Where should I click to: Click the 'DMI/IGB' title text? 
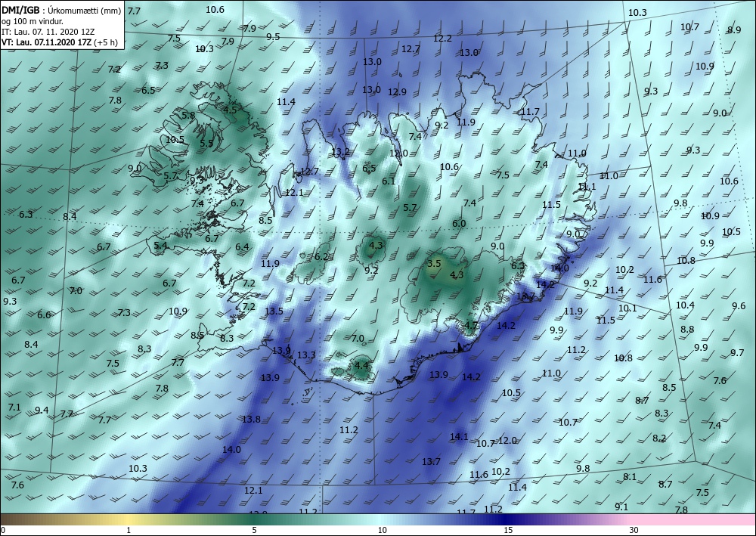pos(20,10)
